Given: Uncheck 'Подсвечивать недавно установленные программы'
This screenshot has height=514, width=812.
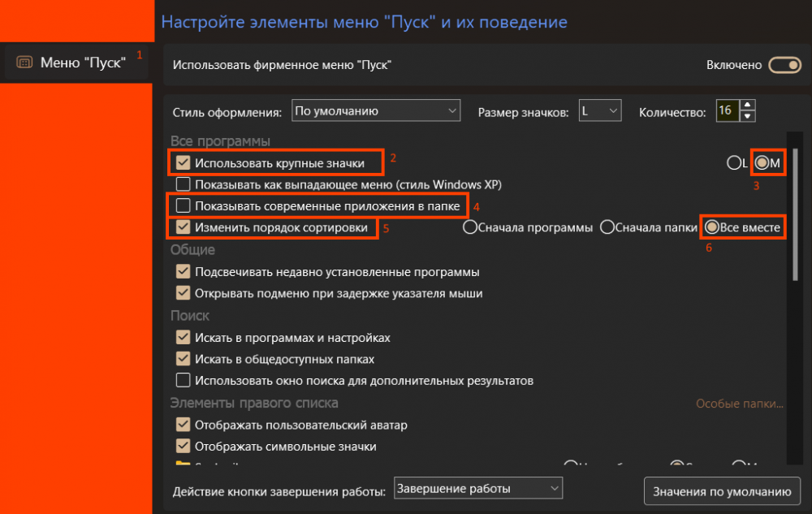Looking at the screenshot, I should (183, 272).
